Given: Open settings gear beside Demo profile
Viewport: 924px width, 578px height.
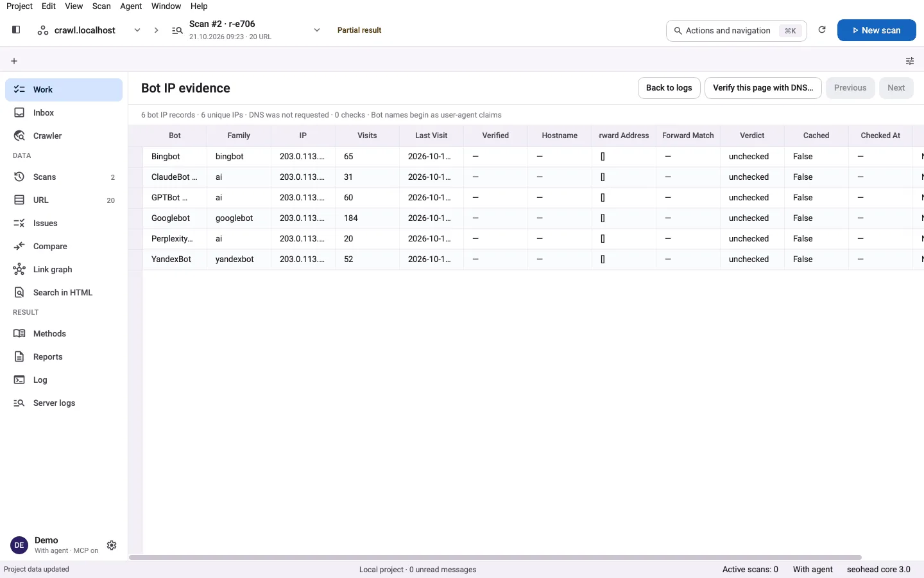Looking at the screenshot, I should pos(112,545).
